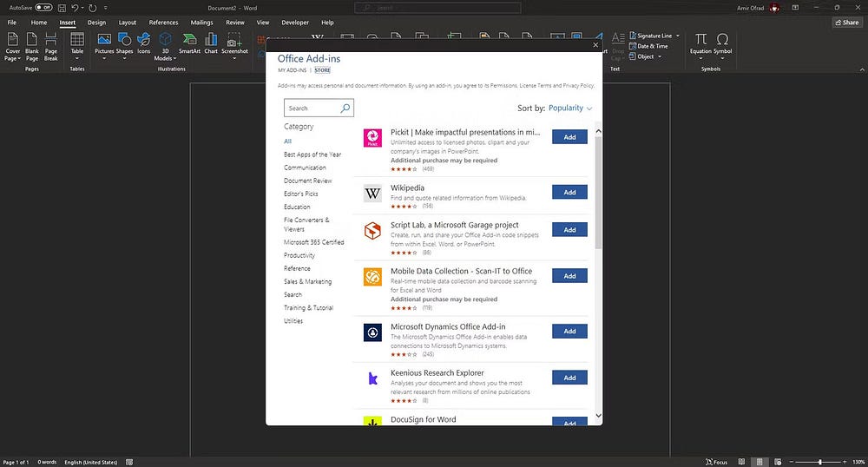Insert an Equation
868x467 pixels.
[x=700, y=47]
